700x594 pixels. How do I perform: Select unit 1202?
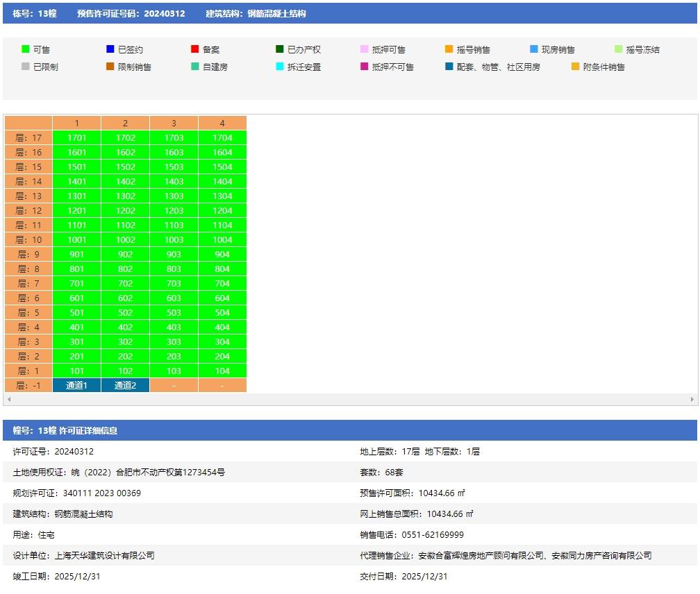(x=126, y=210)
